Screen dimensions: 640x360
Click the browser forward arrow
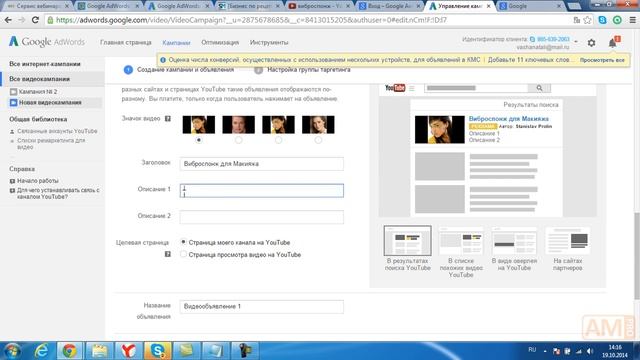pyautogui.click(x=21, y=20)
